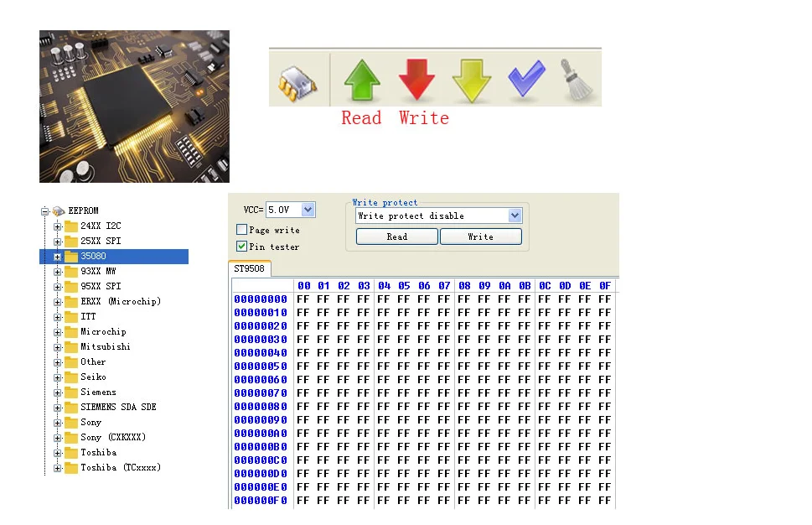This screenshot has height=525, width=812.
Task: Click the chip selection toolbar icon
Action: [297, 83]
